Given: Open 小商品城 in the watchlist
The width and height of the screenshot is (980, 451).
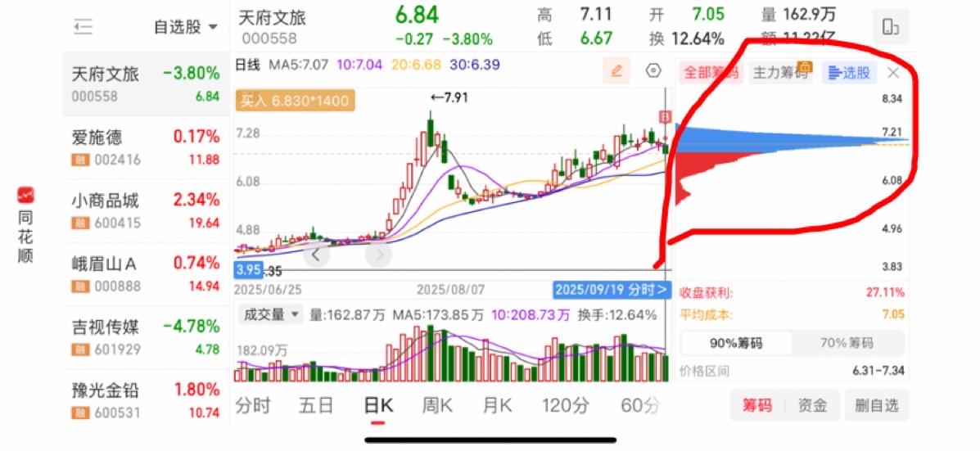Looking at the screenshot, I should (146, 211).
